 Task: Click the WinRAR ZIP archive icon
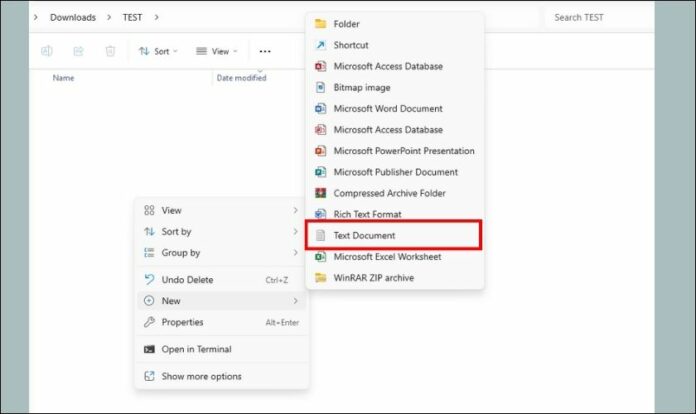pos(320,278)
